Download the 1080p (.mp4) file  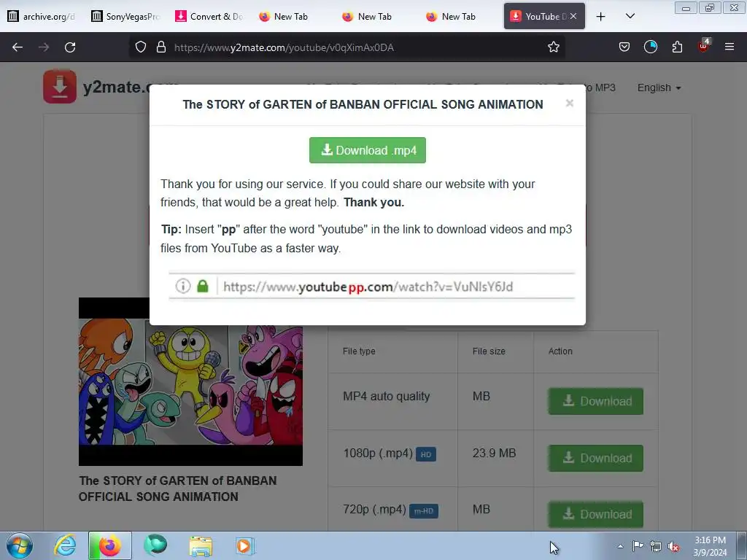(595, 458)
